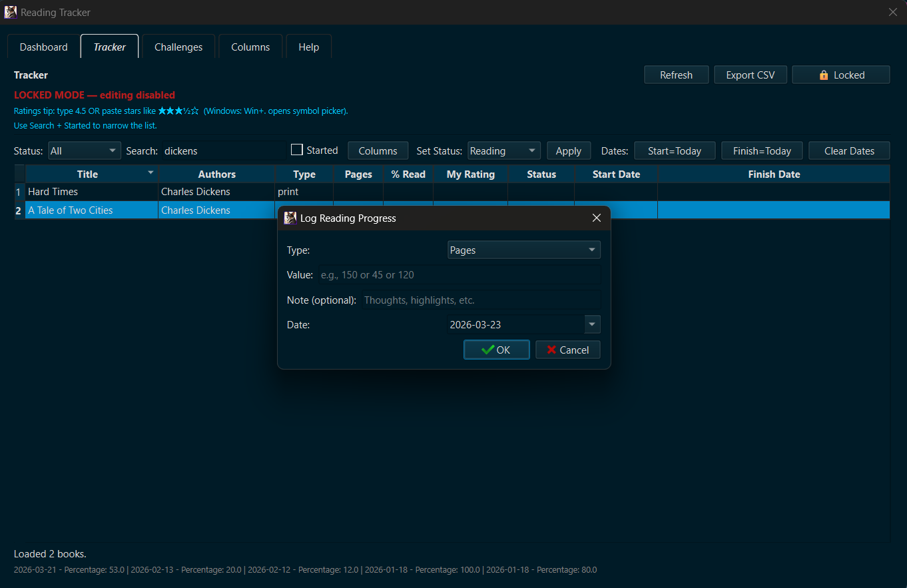Click the Refresh button
This screenshot has height=588, width=907.
tap(676, 75)
